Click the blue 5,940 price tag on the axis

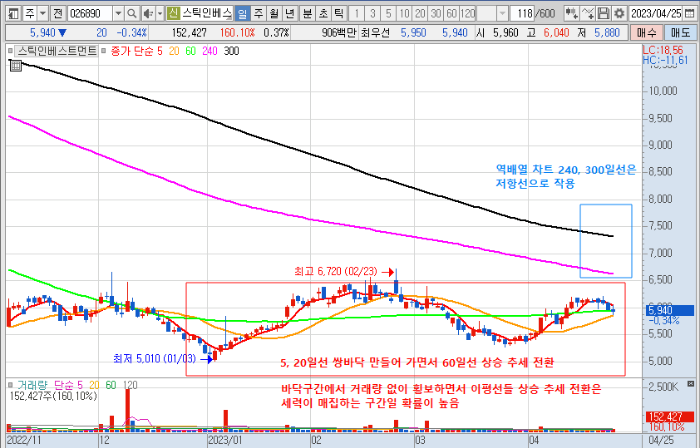click(x=669, y=310)
